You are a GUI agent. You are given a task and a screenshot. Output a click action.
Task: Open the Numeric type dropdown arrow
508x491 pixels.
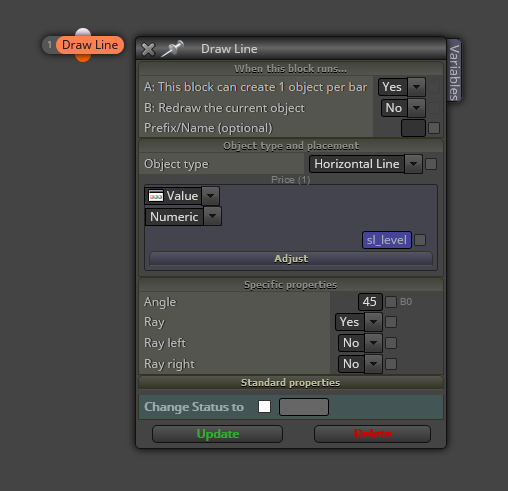(x=212, y=217)
